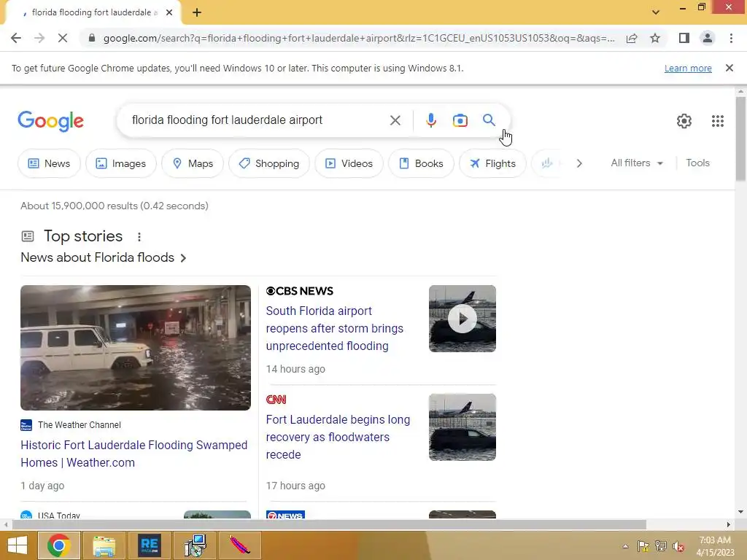Open the computer network taskbar app
This screenshot has width=747, height=560.
194,545
